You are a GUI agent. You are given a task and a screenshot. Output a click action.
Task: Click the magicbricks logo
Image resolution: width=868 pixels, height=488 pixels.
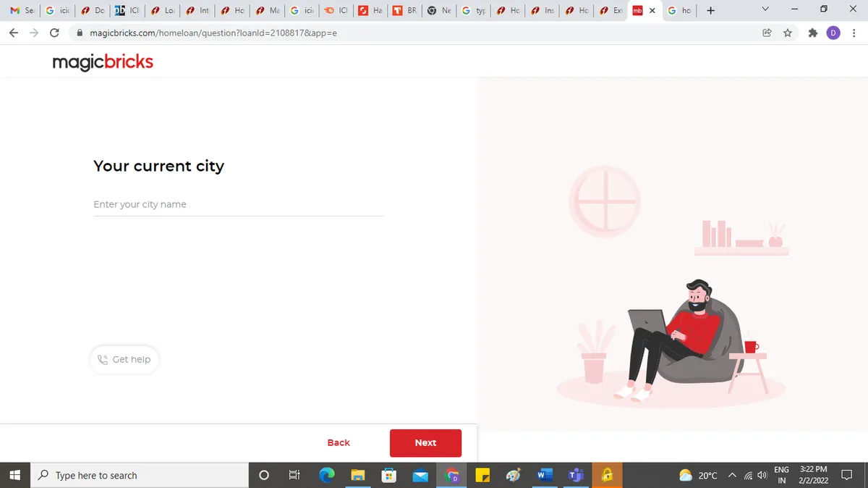pos(103,62)
